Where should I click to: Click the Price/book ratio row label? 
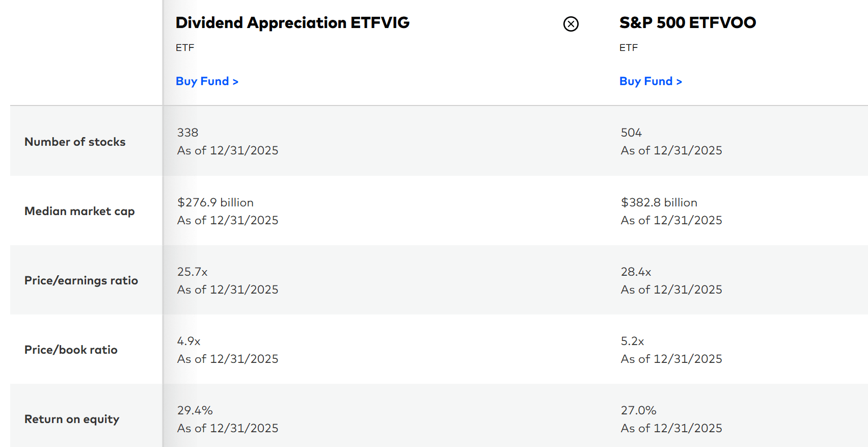71,350
